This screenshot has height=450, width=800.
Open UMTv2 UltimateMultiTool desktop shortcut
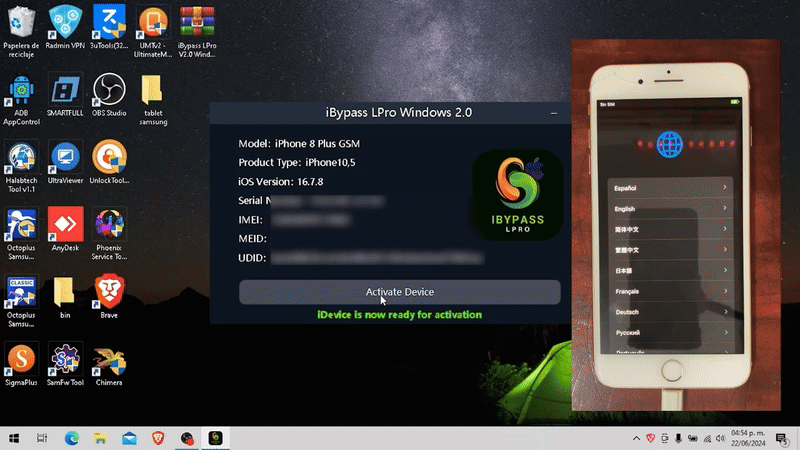[x=153, y=32]
